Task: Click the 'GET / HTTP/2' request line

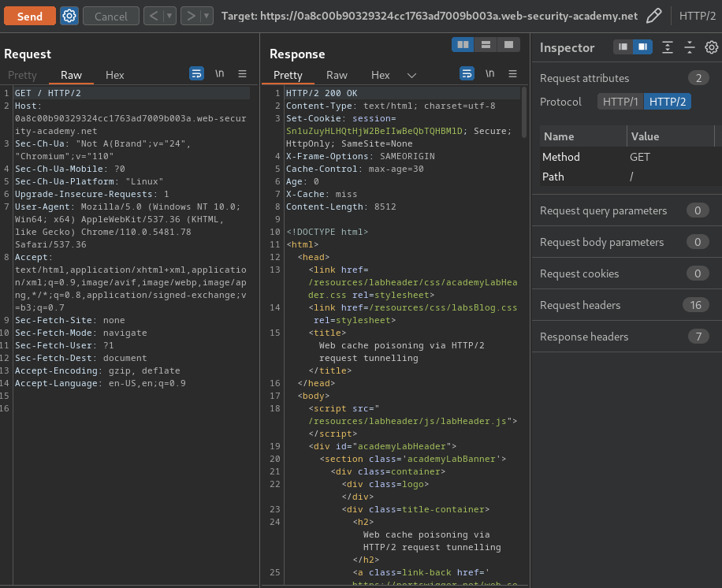Action: pyautogui.click(x=48, y=93)
